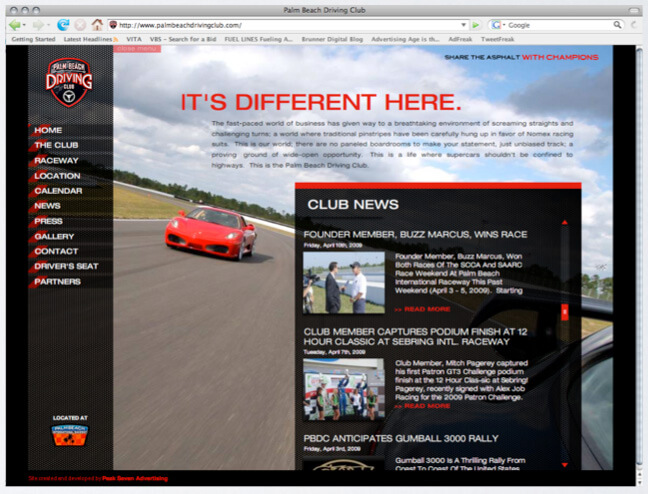Click the browser window vertical scrollbar

click(639, 265)
